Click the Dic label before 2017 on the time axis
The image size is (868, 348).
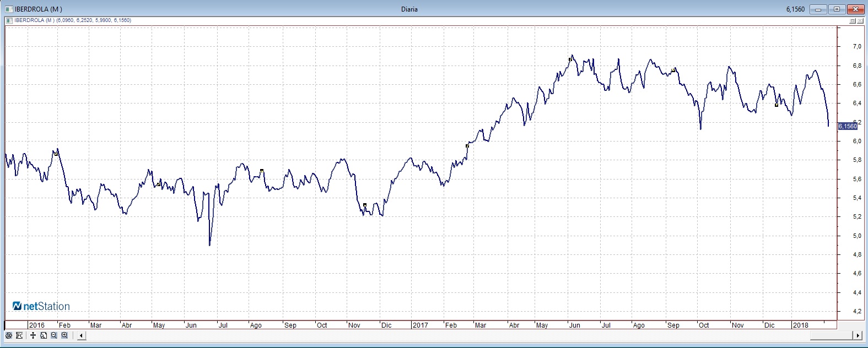(386, 325)
